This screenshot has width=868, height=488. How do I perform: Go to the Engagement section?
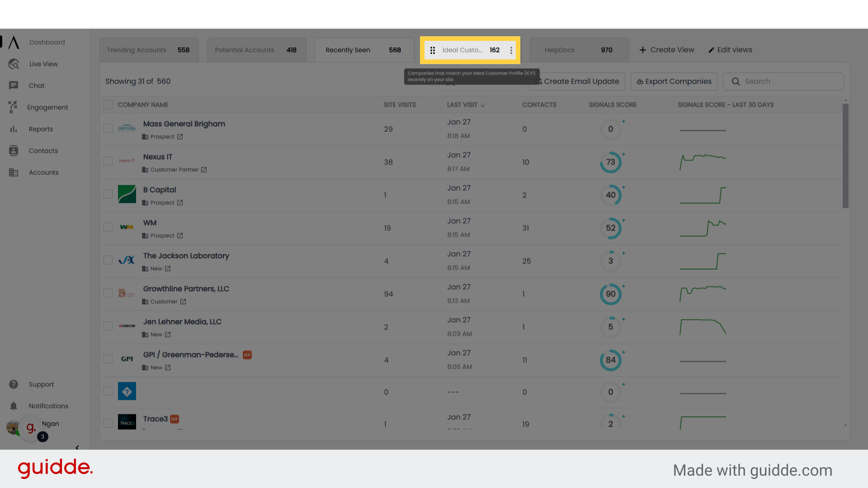tap(47, 107)
